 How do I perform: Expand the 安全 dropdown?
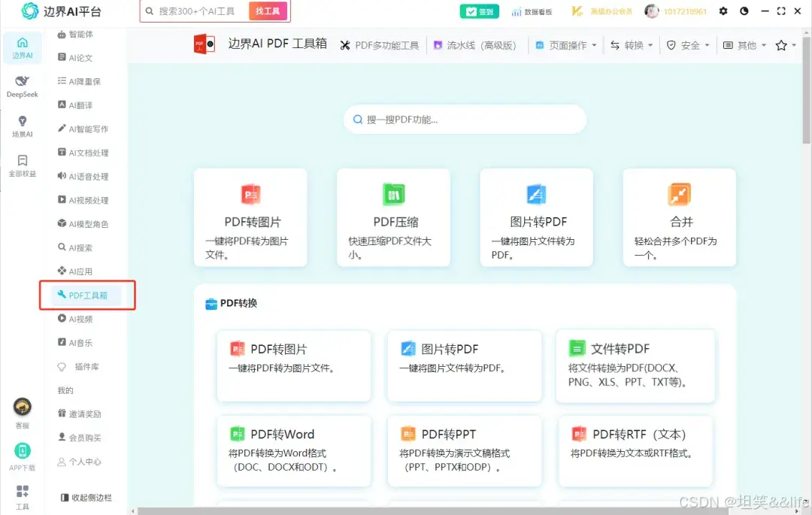pos(688,46)
